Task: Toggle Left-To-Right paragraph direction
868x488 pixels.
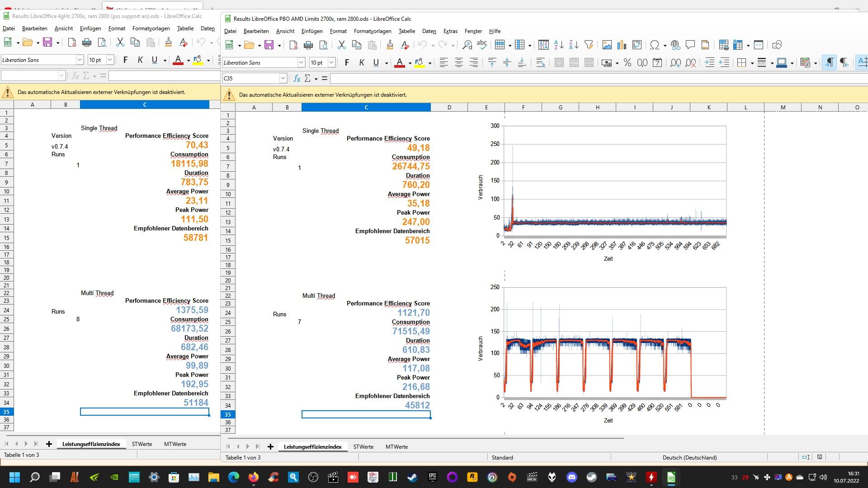Action: [x=829, y=63]
